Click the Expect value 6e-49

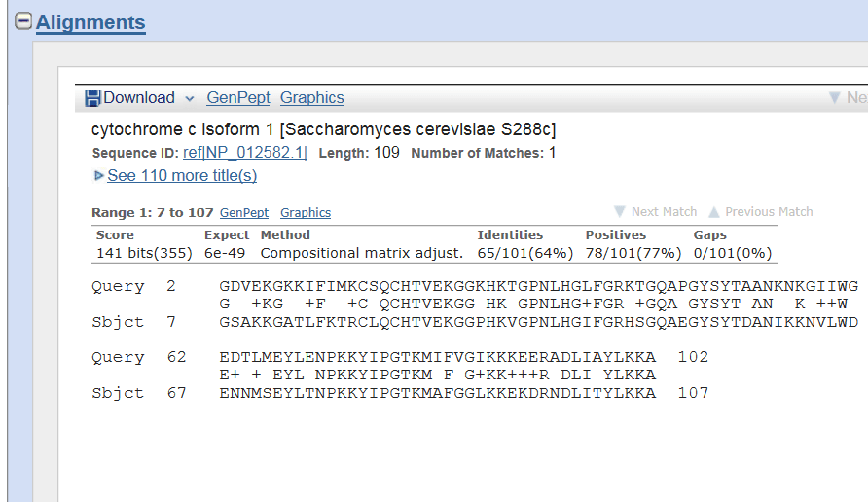pyautogui.click(x=225, y=253)
